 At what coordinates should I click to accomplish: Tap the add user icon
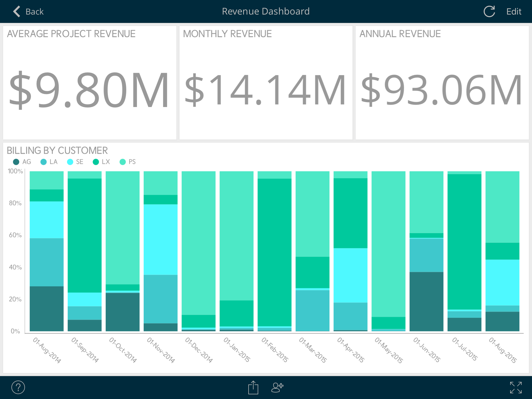click(x=277, y=387)
